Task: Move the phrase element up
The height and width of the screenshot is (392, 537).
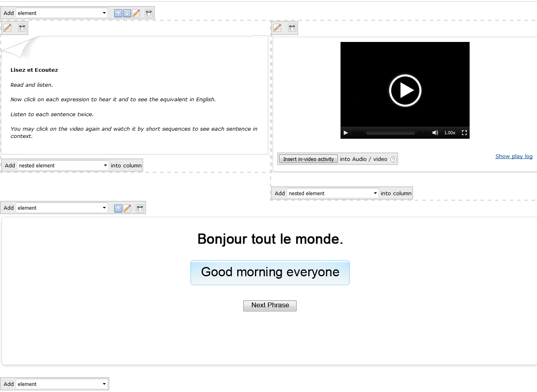Action: pos(118,209)
